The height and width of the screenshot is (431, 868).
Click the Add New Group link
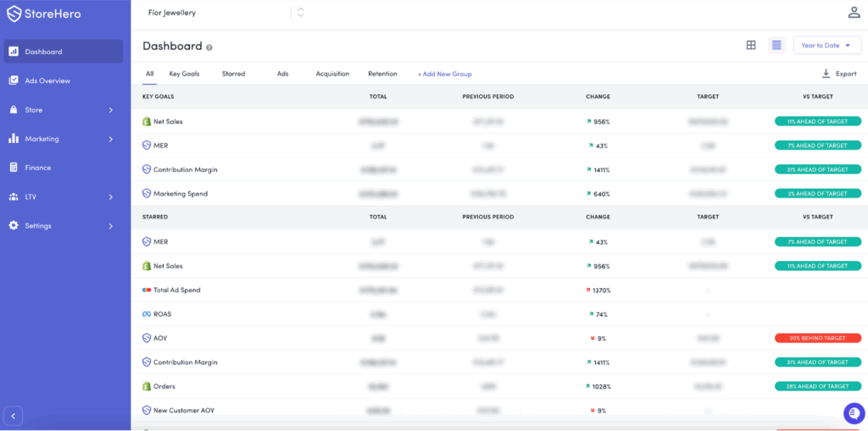click(444, 74)
